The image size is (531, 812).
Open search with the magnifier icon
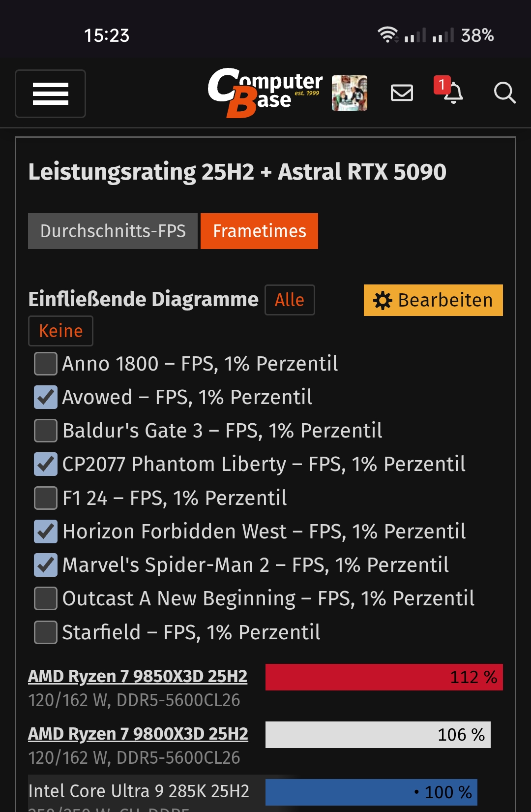coord(504,94)
